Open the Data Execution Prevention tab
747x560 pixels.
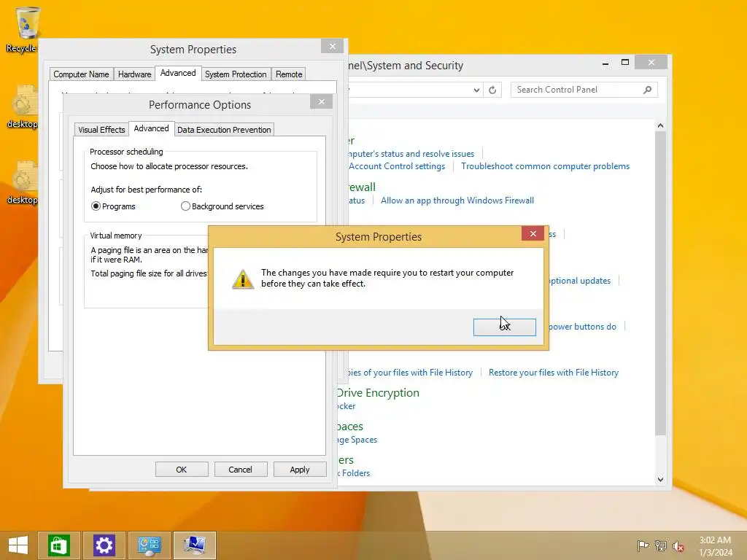pos(224,130)
